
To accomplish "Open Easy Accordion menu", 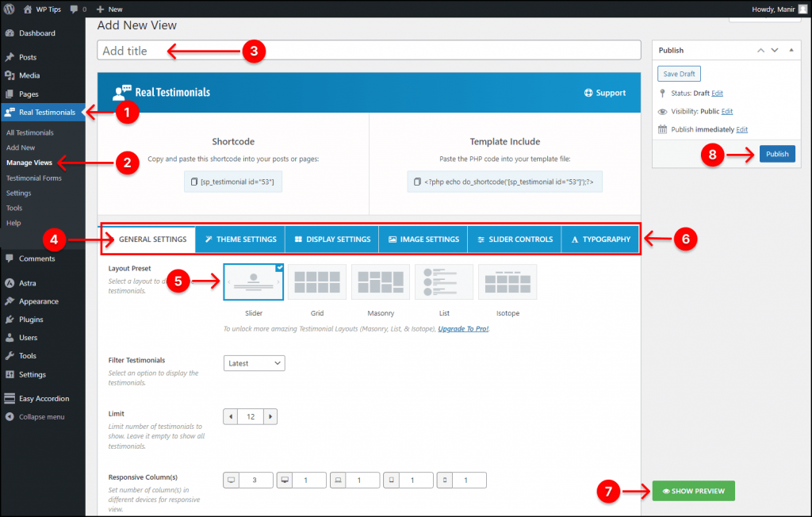I will coord(43,398).
